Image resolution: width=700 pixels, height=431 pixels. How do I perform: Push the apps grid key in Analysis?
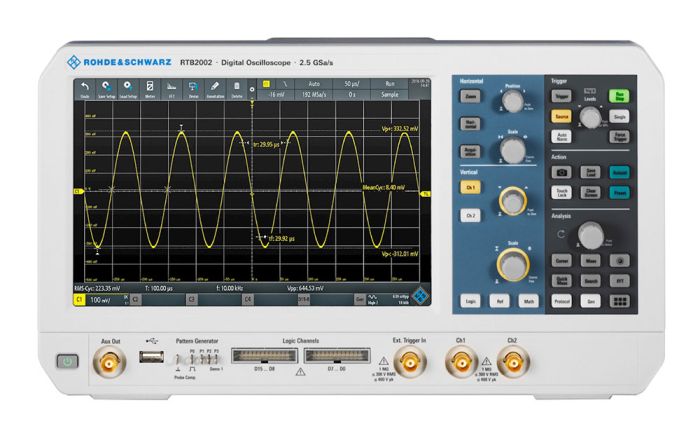(x=620, y=301)
